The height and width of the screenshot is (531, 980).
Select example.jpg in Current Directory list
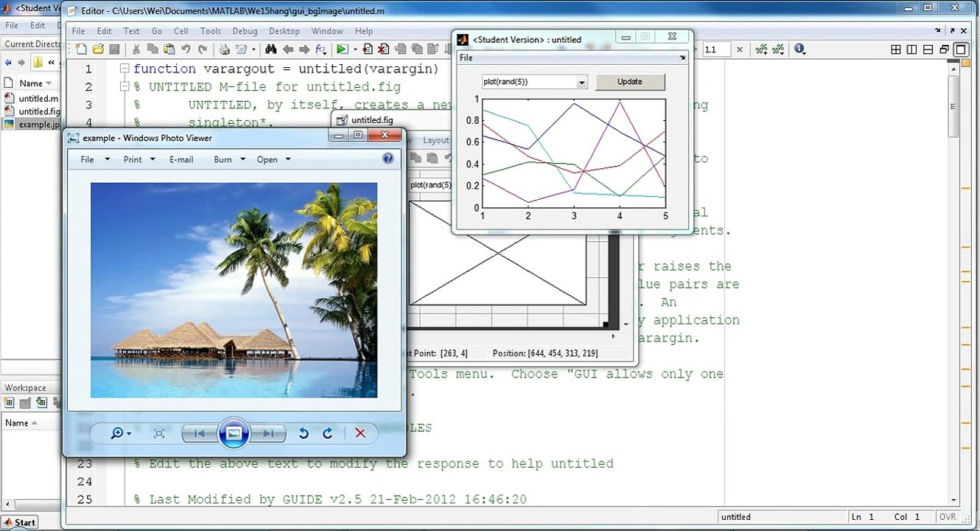pyautogui.click(x=32, y=125)
